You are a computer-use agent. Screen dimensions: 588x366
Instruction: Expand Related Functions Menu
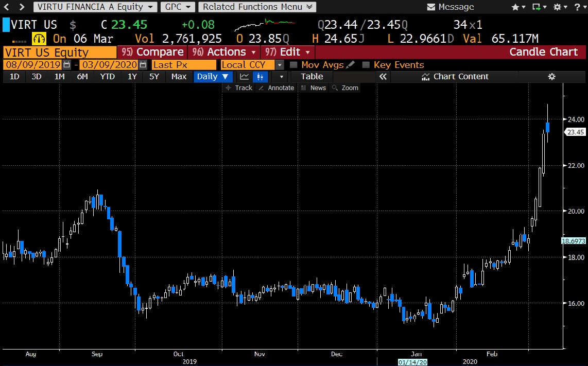(x=257, y=7)
